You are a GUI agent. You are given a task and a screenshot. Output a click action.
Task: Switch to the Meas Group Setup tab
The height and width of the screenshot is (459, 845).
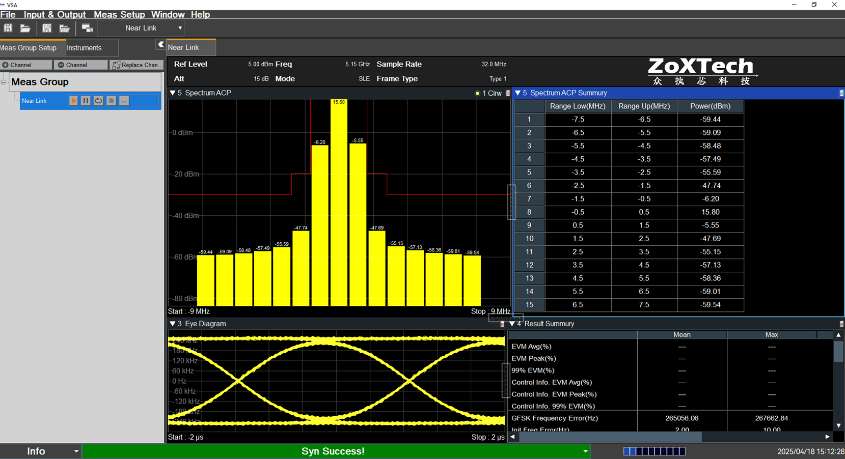[32, 48]
